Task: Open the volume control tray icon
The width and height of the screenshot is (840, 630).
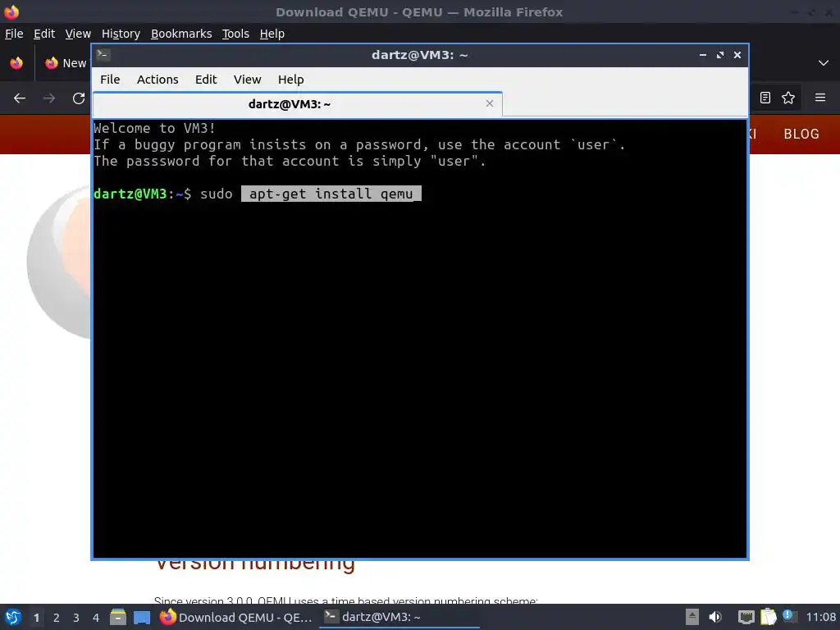Action: tap(715, 617)
